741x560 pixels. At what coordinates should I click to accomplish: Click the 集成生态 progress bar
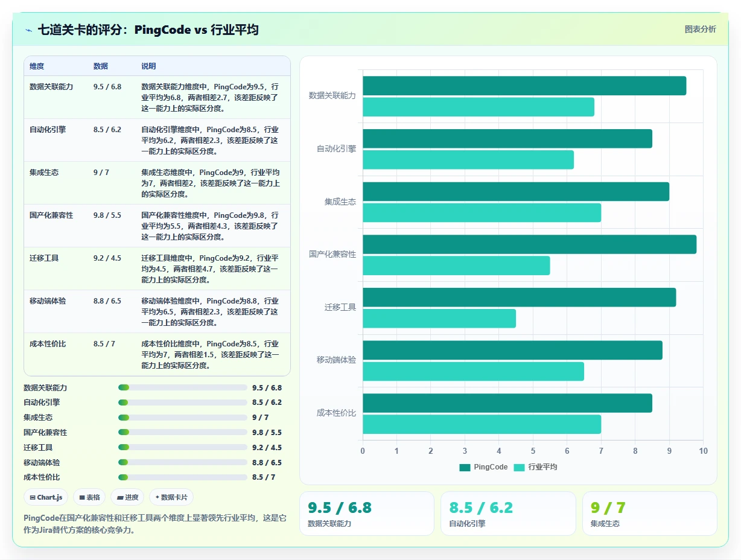[183, 418]
